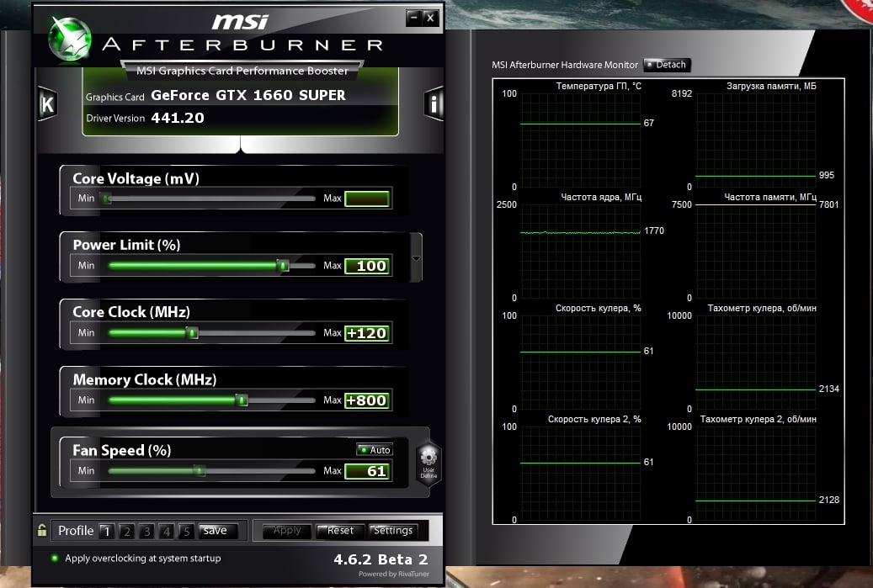
Task: Toggle Apply overclocking at system startup
Action: (x=55, y=559)
